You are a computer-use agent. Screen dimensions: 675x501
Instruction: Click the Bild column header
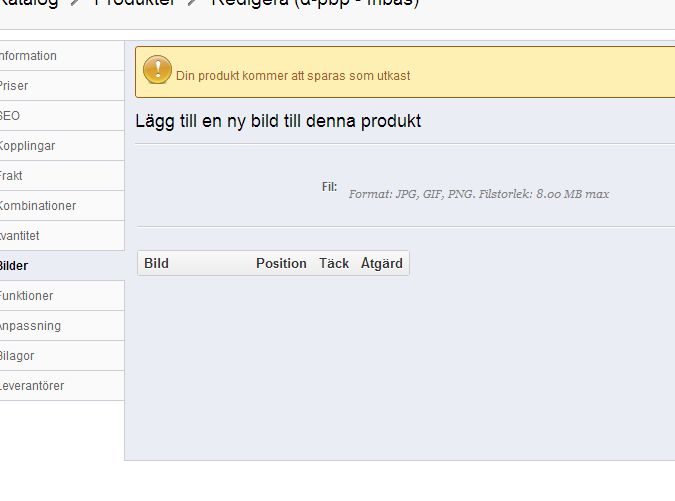coord(157,264)
